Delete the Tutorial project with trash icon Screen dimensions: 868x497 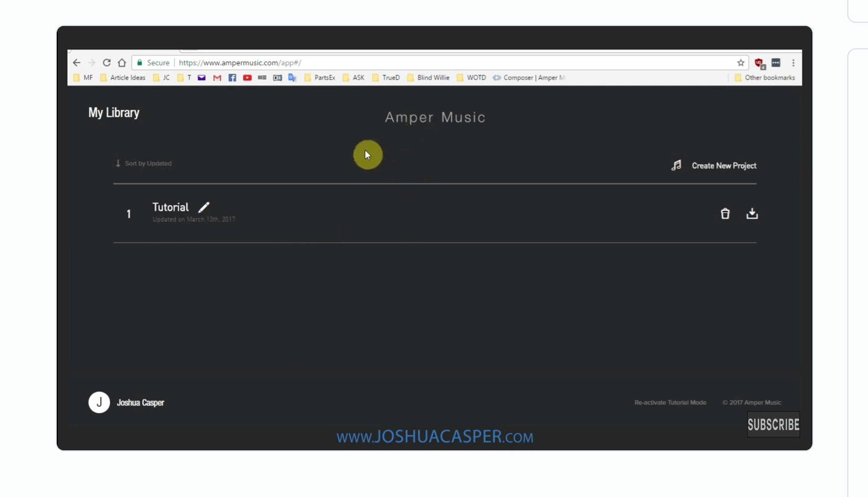(725, 214)
